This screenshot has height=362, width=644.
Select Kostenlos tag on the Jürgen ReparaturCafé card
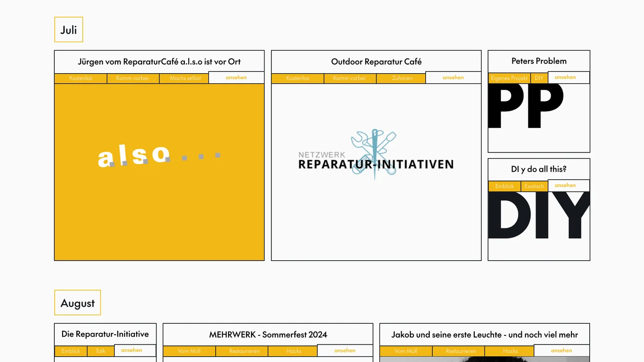80,78
